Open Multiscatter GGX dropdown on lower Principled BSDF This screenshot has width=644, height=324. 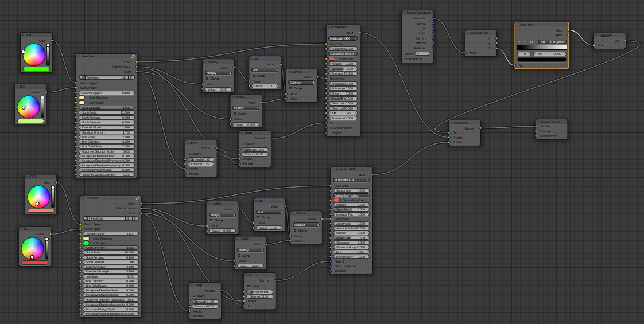351,180
